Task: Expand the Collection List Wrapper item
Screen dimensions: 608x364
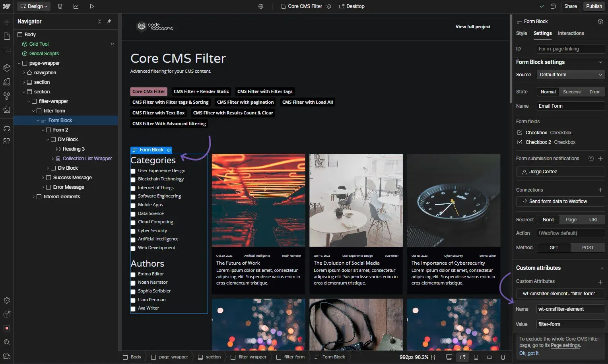Action: click(52, 159)
